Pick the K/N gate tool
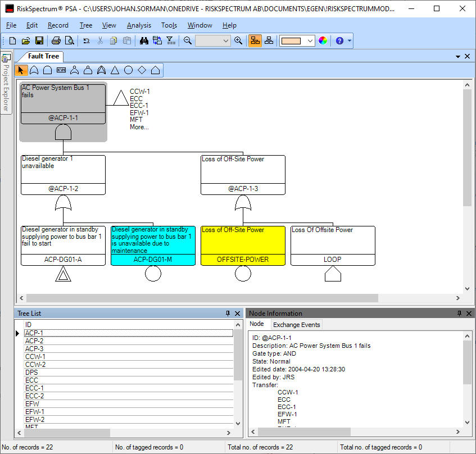This screenshot has width=476, height=454. point(61,70)
